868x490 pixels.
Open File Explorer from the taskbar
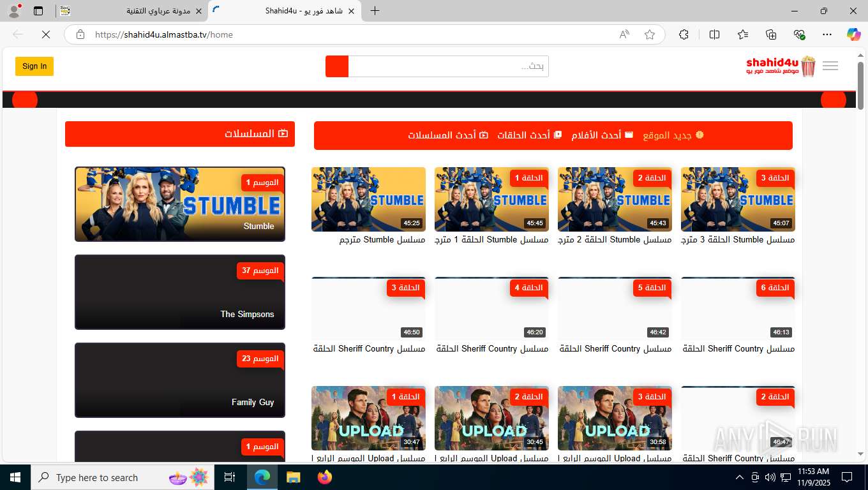coord(293,477)
